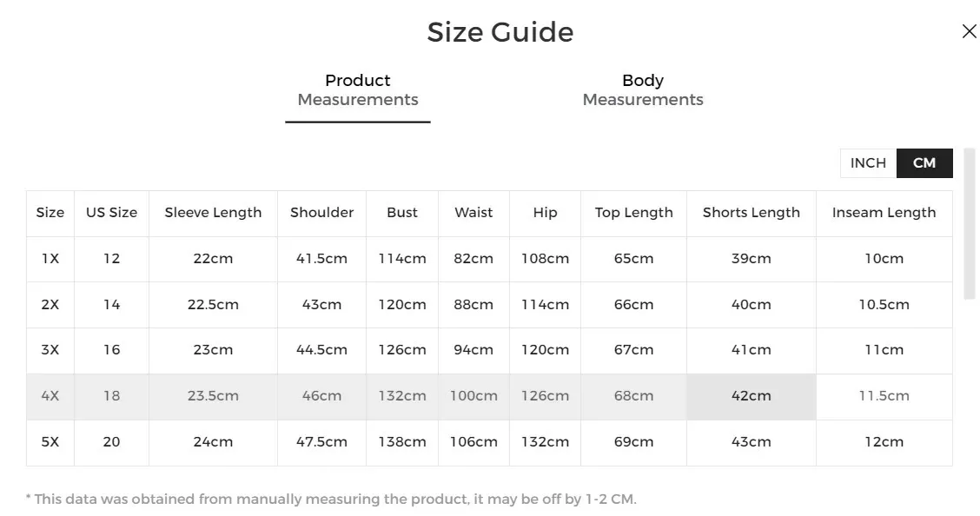
Task: Click the Top Length column header
Action: [x=633, y=213]
